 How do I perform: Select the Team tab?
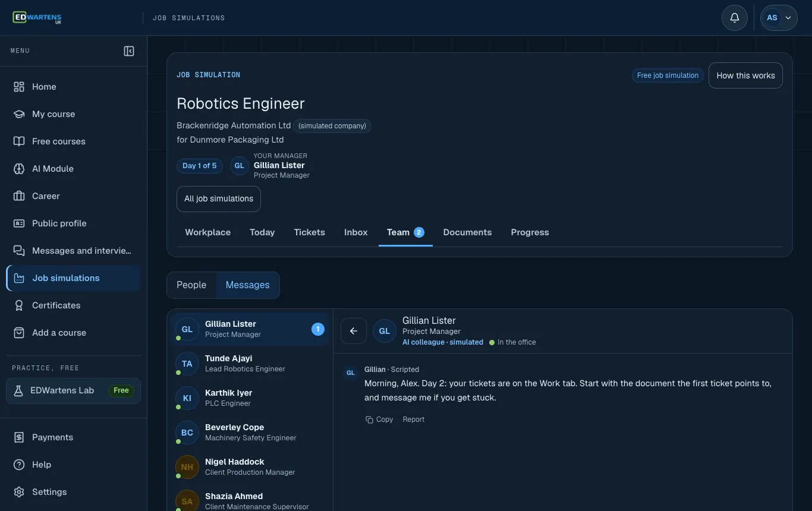[x=405, y=232]
